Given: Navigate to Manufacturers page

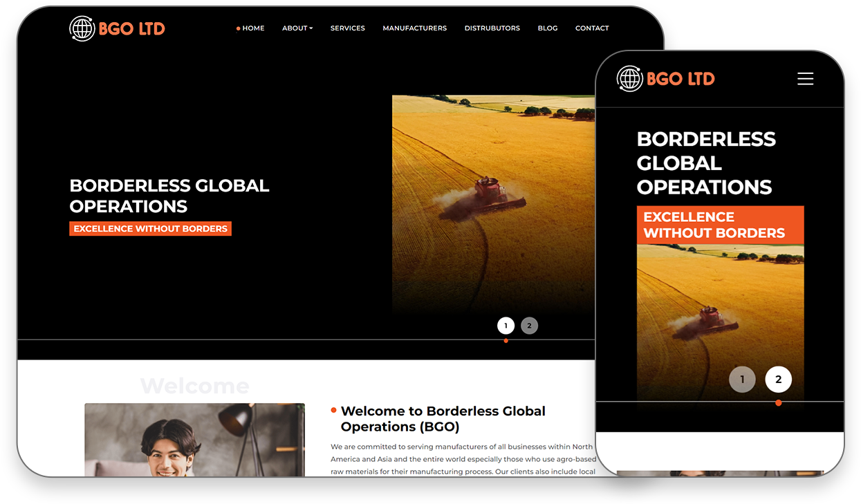Looking at the screenshot, I should (414, 28).
